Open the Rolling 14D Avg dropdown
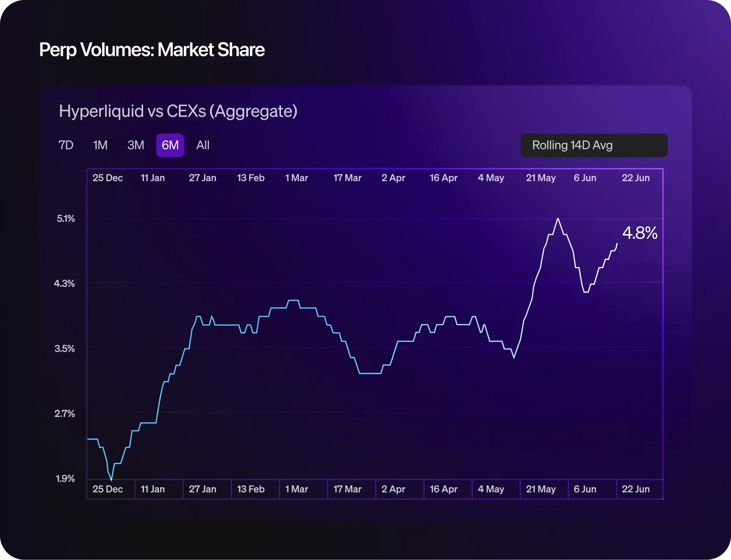Screen dimensions: 731x560 [594, 145]
